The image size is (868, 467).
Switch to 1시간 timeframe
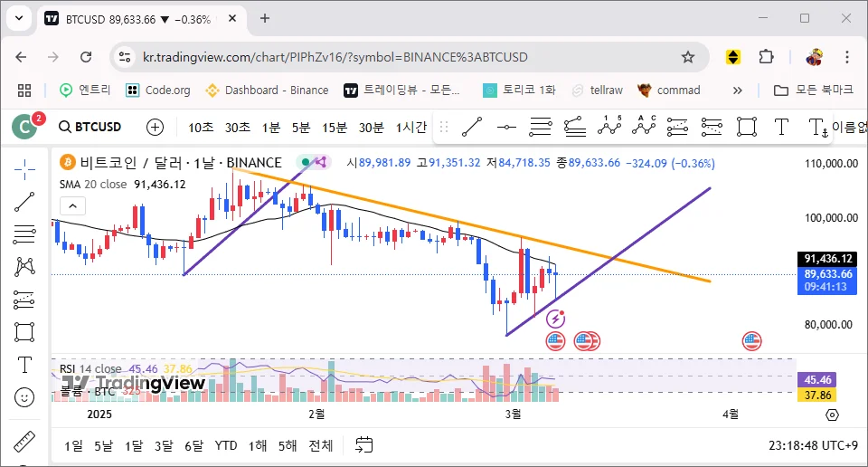point(411,128)
